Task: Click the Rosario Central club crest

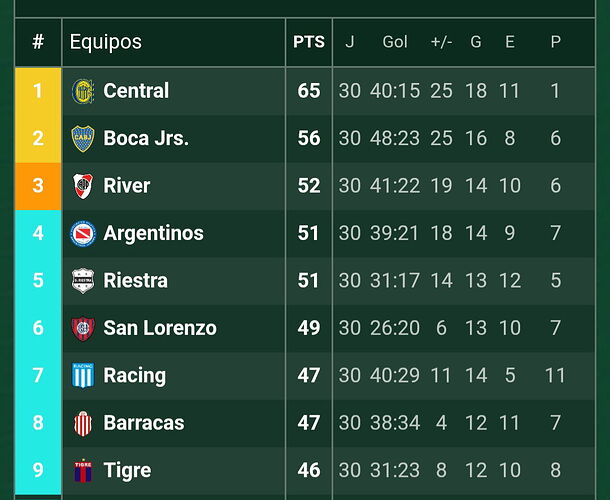Action: pyautogui.click(x=82, y=91)
